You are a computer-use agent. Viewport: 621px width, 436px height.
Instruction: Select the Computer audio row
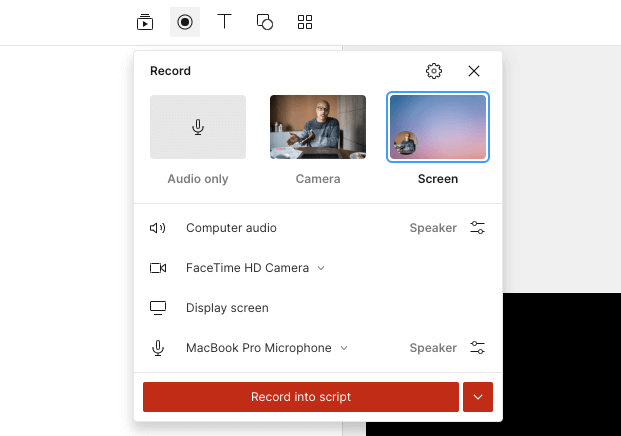(318, 228)
